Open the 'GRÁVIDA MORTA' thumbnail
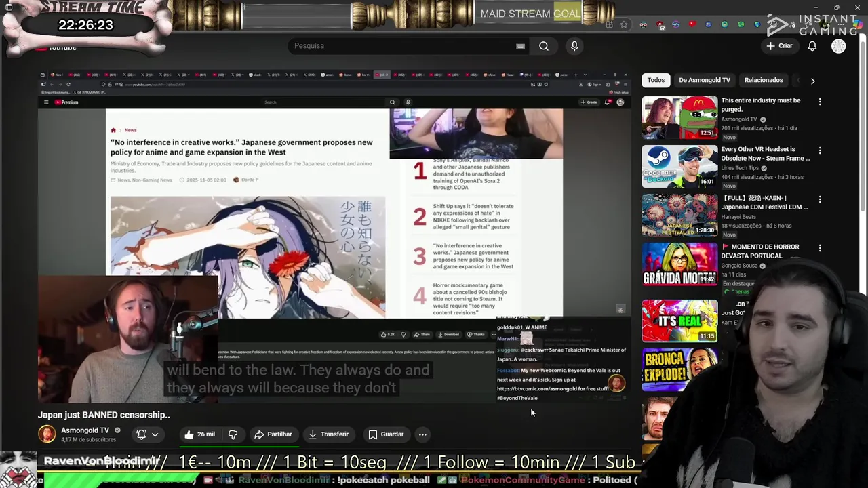 tap(679, 264)
